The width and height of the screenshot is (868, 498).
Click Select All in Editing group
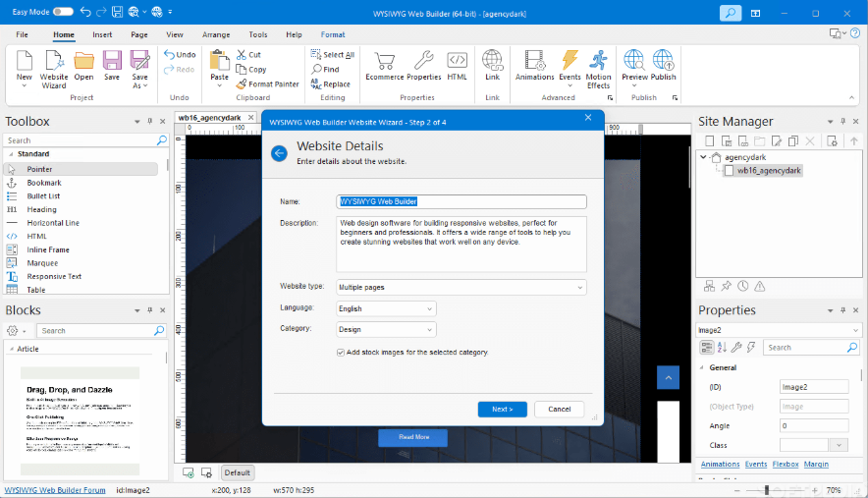(x=333, y=54)
